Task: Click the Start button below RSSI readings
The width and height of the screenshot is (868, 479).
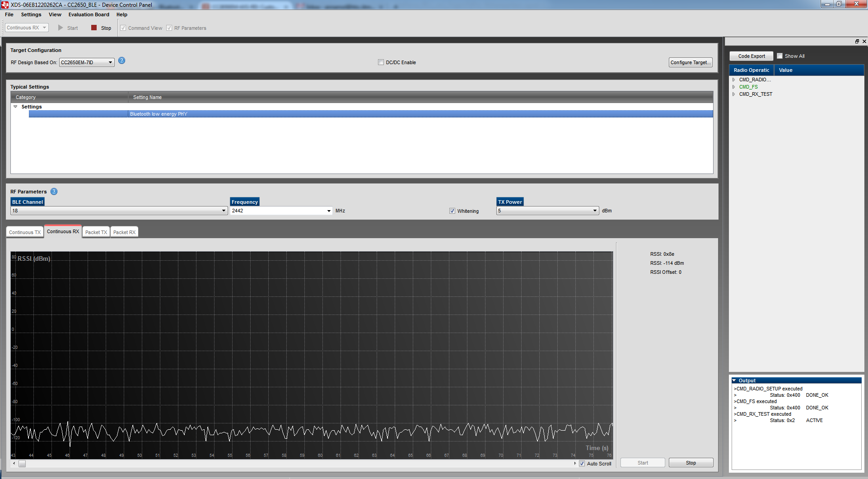Action: point(643,463)
